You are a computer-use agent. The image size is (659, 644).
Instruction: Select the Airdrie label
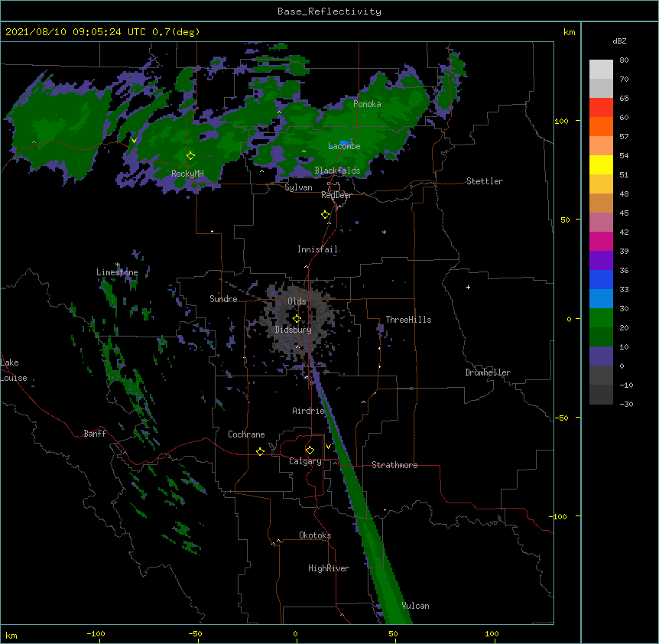pos(309,411)
